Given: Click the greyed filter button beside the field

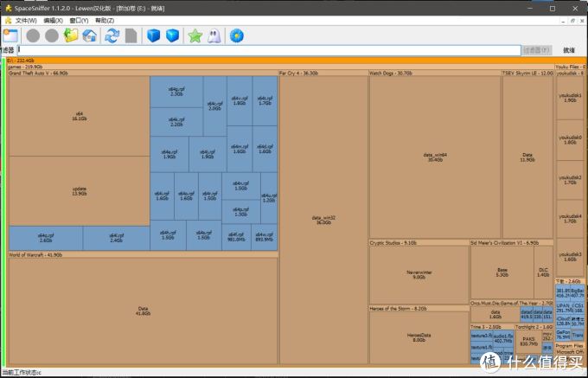Looking at the screenshot, I should click(537, 50).
